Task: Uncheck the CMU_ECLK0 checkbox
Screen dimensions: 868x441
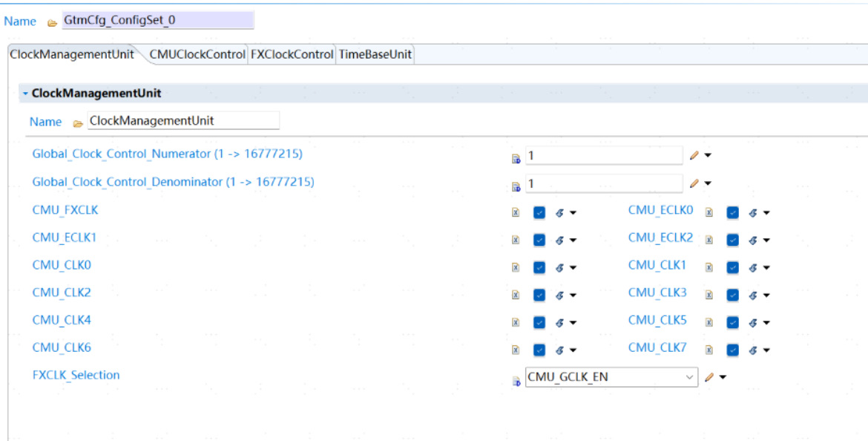Action: click(x=732, y=213)
